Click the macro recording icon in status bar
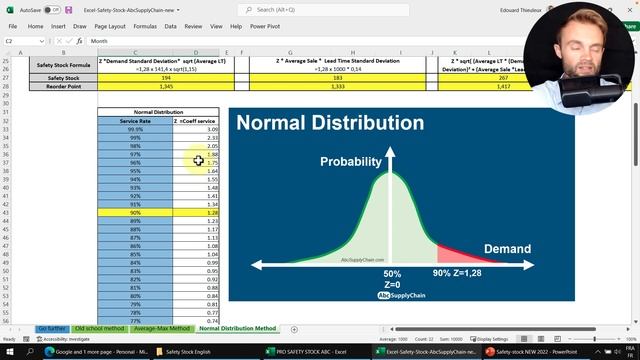The width and height of the screenshot is (640, 360). tap(26, 339)
